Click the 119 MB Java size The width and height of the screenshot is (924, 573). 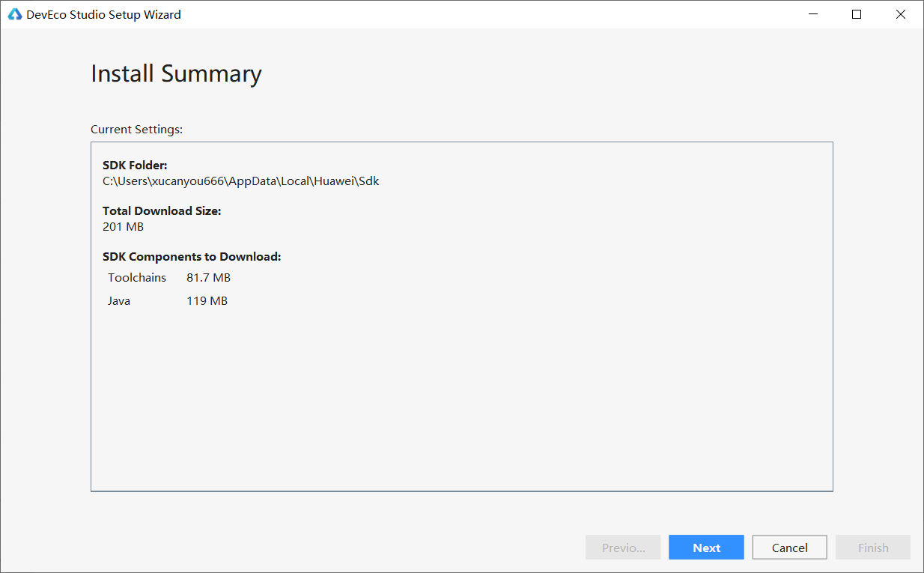pos(207,301)
